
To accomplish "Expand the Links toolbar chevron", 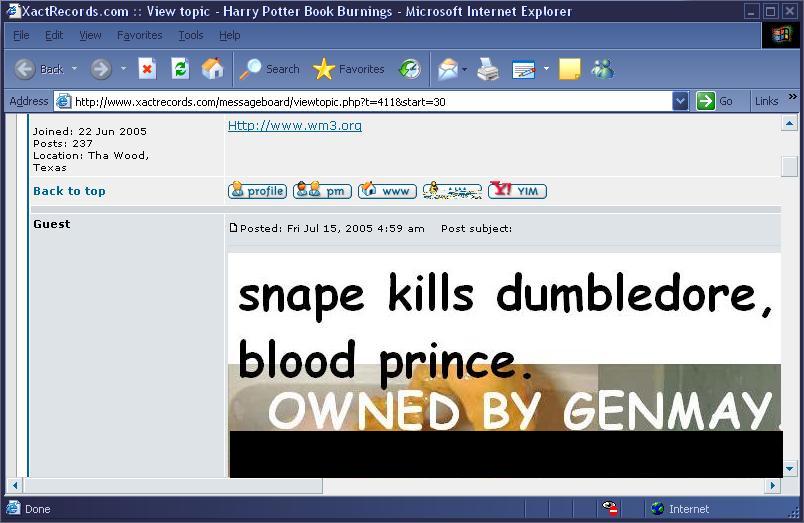I will pos(793,96).
